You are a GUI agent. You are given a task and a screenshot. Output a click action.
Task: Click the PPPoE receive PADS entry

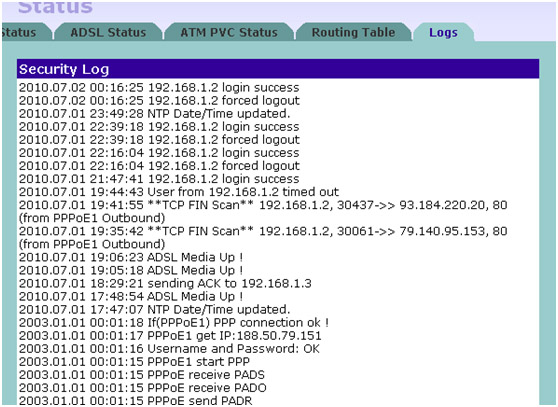click(142, 375)
